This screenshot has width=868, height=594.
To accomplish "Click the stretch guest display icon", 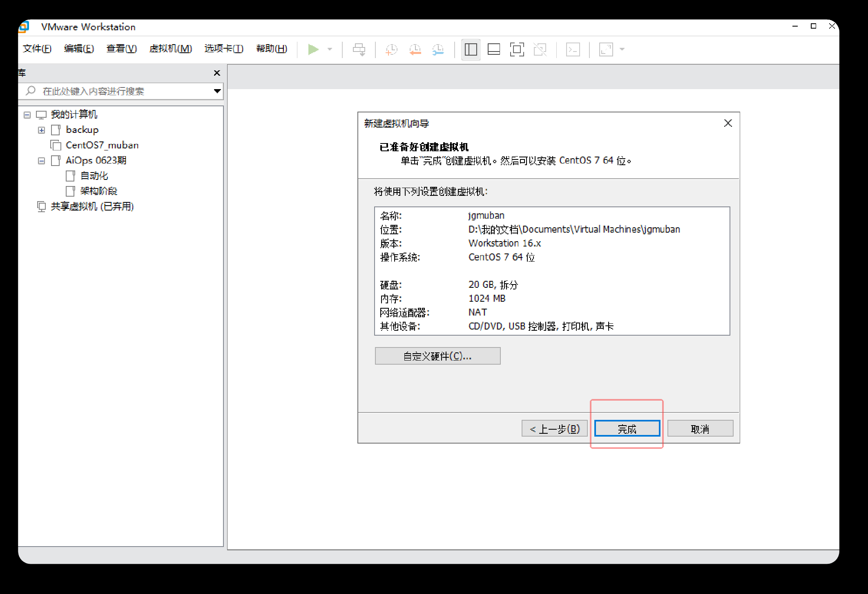I will [x=606, y=49].
